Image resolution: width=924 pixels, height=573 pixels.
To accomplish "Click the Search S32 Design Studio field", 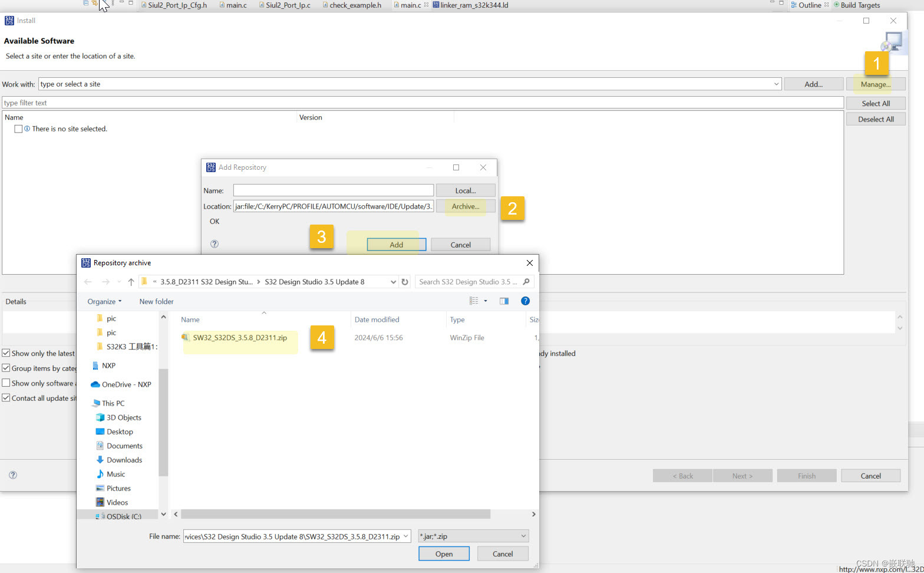I will point(474,282).
